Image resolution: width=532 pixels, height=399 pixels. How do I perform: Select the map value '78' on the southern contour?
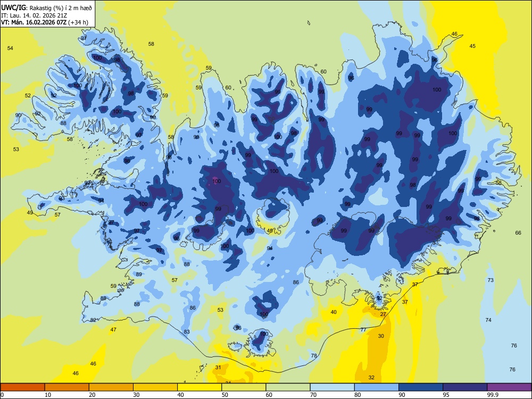click(314, 355)
